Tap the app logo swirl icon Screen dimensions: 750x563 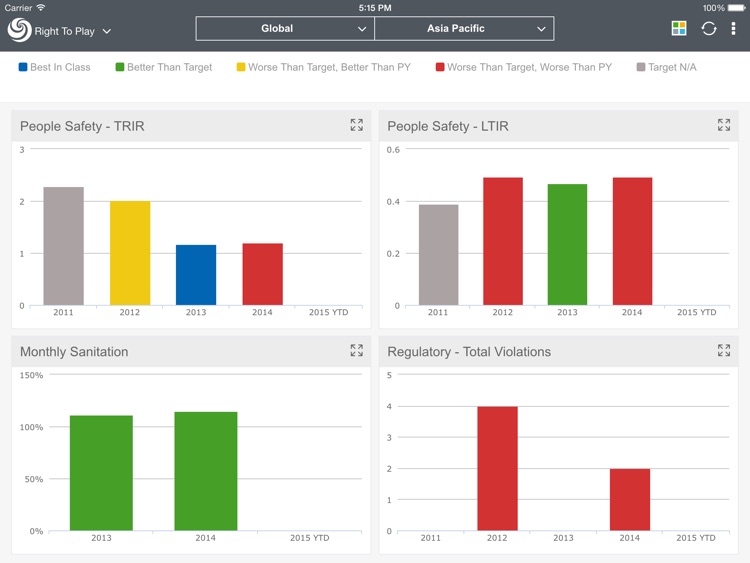[x=19, y=30]
